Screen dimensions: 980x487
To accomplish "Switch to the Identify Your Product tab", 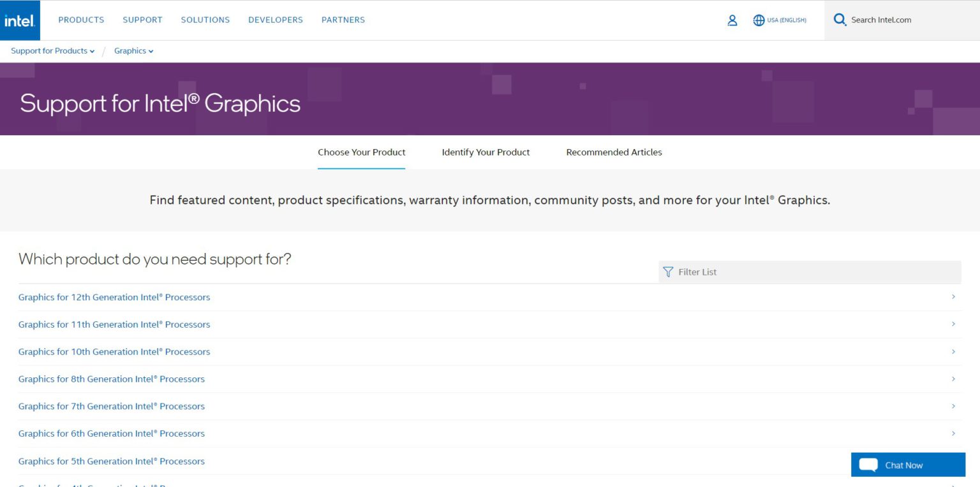I will (x=486, y=152).
